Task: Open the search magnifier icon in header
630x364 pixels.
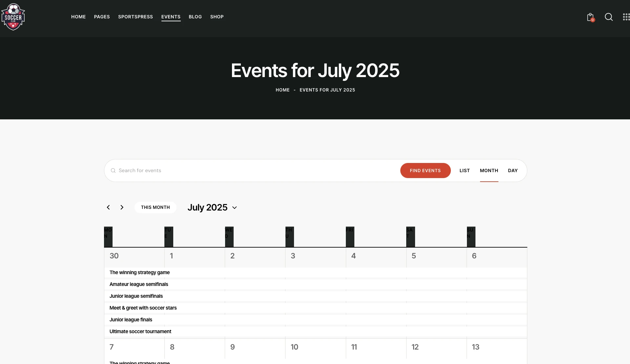Action: 609,17
